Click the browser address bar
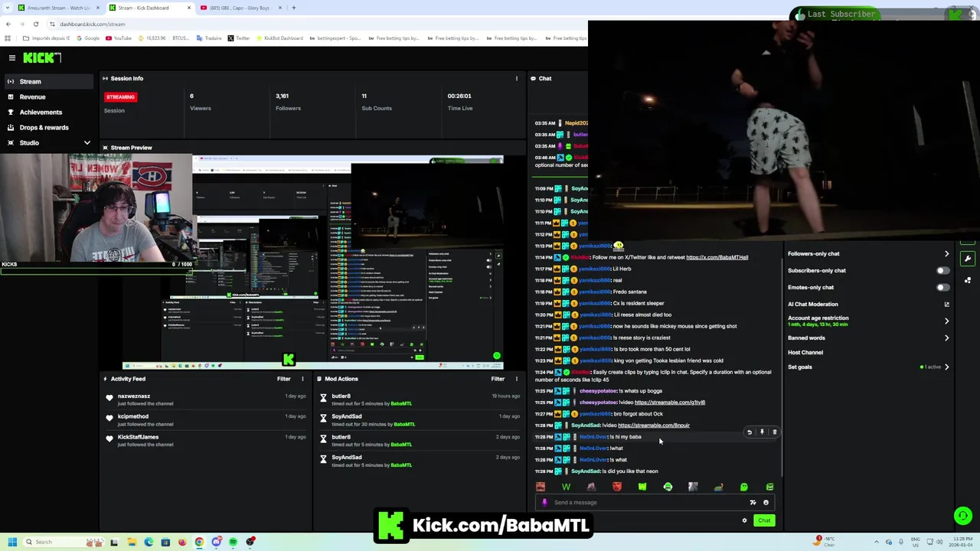 pyautogui.click(x=306, y=24)
